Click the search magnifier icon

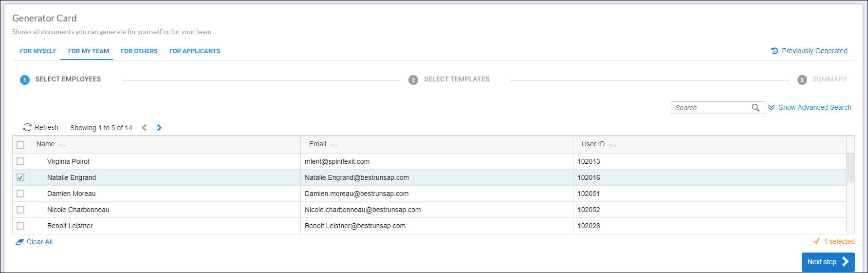pyautogui.click(x=756, y=108)
